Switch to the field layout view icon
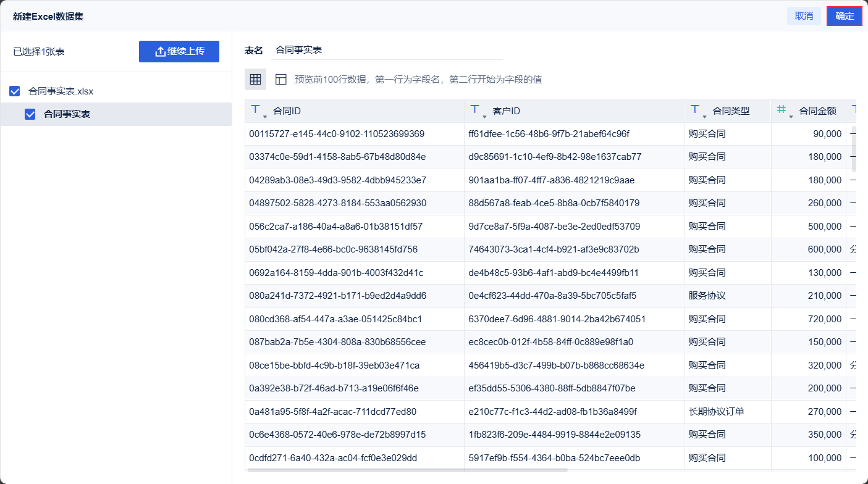868x484 pixels. pos(281,79)
